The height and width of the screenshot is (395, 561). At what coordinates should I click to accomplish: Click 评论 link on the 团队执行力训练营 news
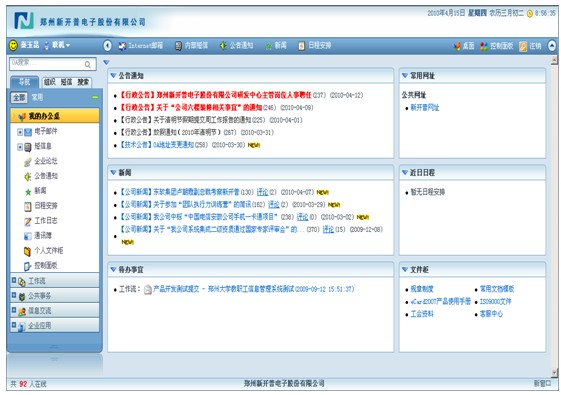(x=274, y=204)
